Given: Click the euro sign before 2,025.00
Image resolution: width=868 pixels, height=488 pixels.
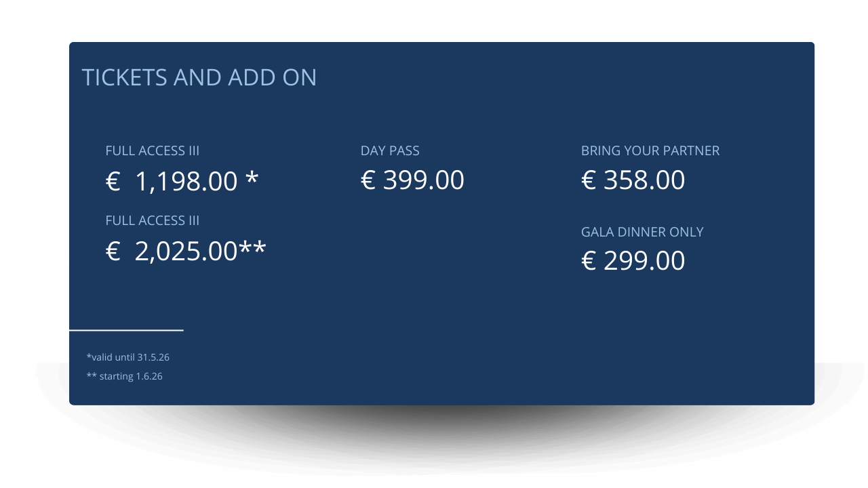Looking at the screenshot, I should tap(113, 252).
